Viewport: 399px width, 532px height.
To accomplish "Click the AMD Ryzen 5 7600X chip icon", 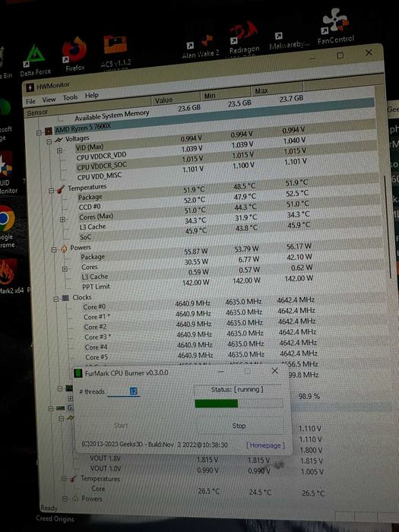I will (49, 131).
